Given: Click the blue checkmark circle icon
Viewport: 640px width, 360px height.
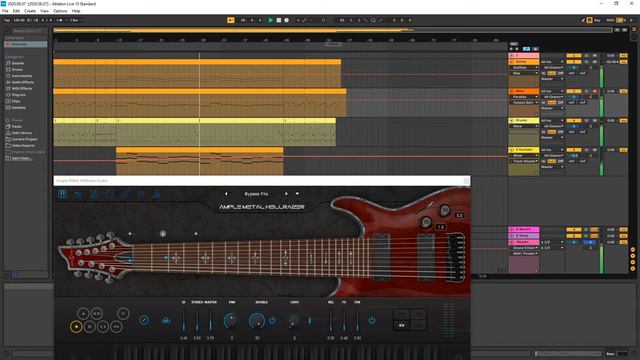Looking at the screenshot, I should (144, 320).
